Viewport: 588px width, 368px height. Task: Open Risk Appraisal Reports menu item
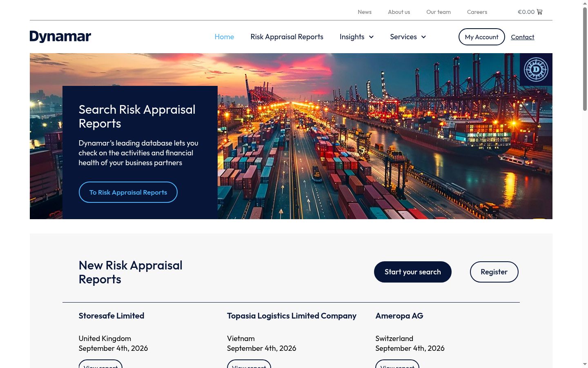click(x=287, y=37)
